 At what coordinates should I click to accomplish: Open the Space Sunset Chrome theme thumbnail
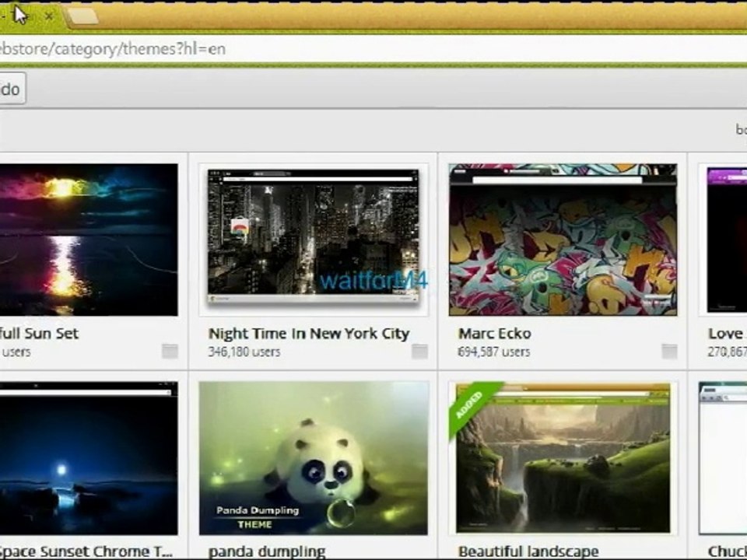coord(87,457)
